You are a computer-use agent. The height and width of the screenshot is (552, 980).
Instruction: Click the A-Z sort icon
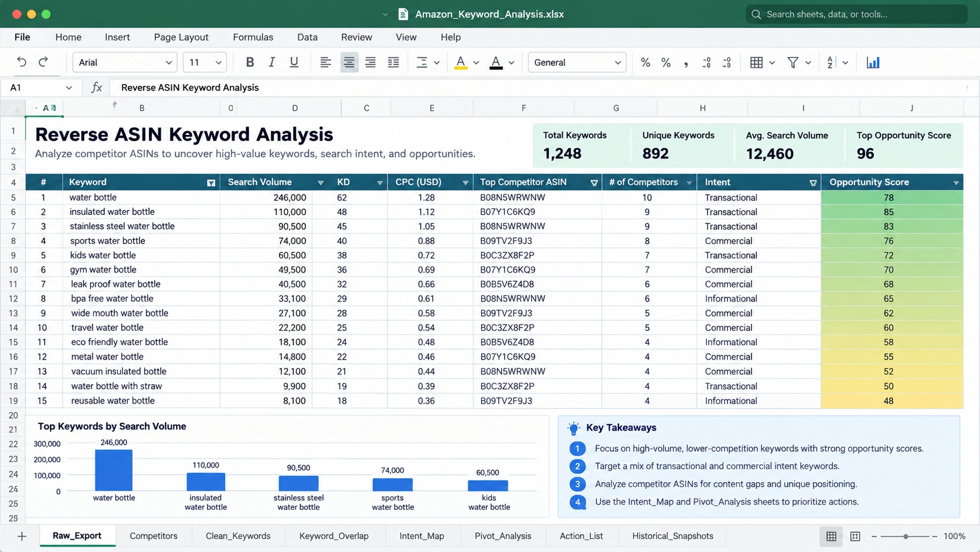pos(831,62)
